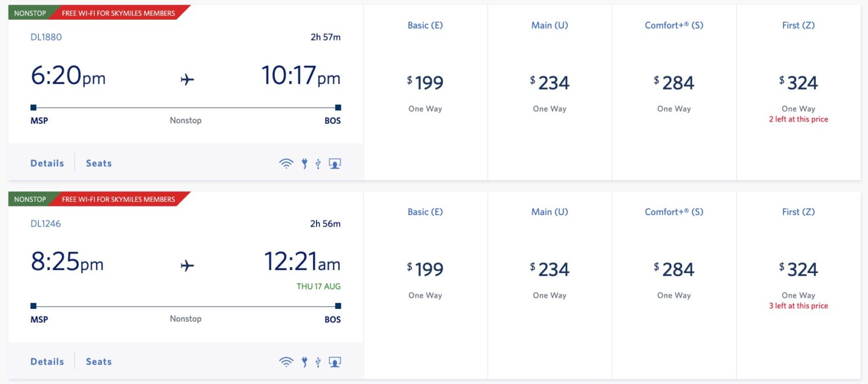Image resolution: width=868 pixels, height=384 pixels.
Task: Click the Wi-Fi icon for flight DL1246
Action: 286,361
